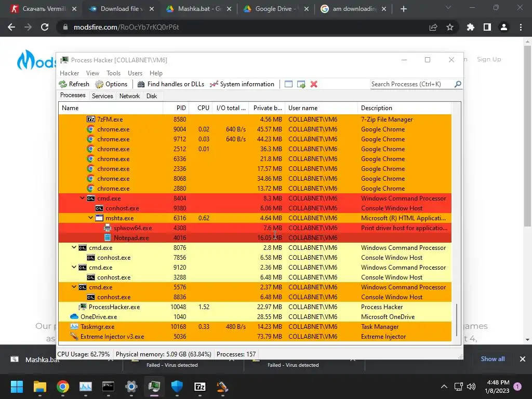This screenshot has height=399, width=532.
Task: Click Show all downloads
Action: pyautogui.click(x=493, y=359)
